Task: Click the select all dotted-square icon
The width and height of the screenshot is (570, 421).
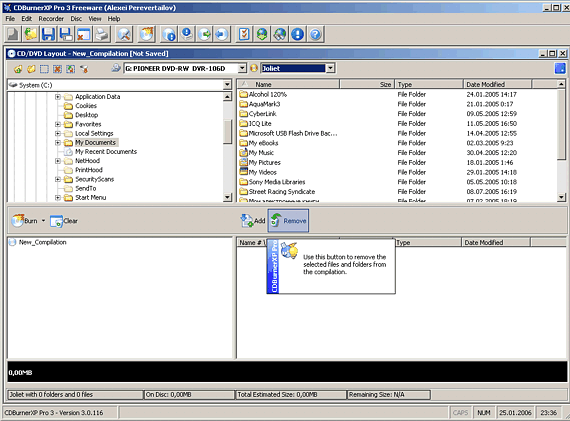Action: (44, 69)
